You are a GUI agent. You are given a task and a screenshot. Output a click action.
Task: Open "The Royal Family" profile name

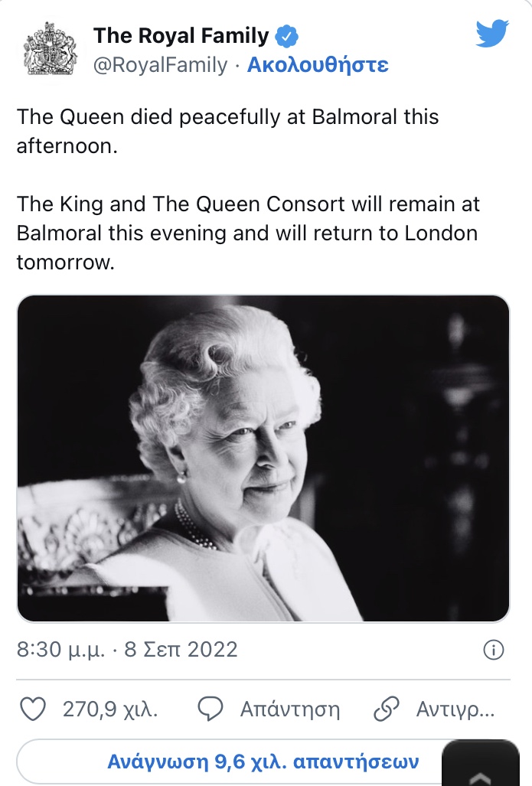tap(181, 35)
